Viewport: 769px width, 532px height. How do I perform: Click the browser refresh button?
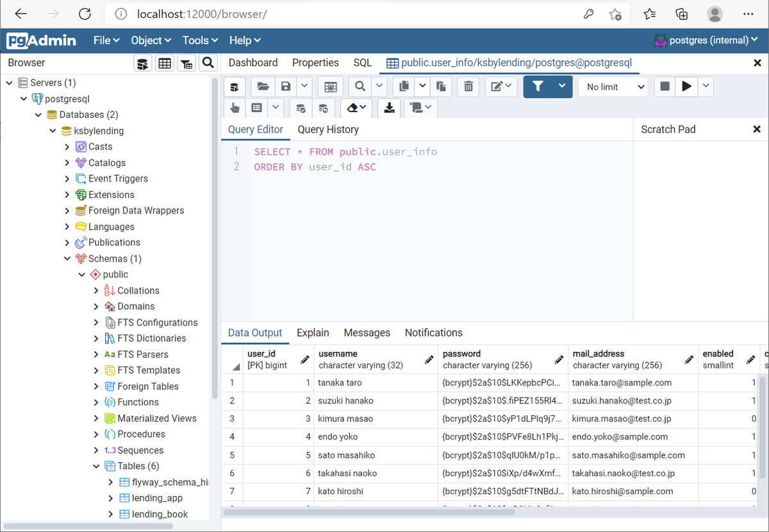coord(84,14)
